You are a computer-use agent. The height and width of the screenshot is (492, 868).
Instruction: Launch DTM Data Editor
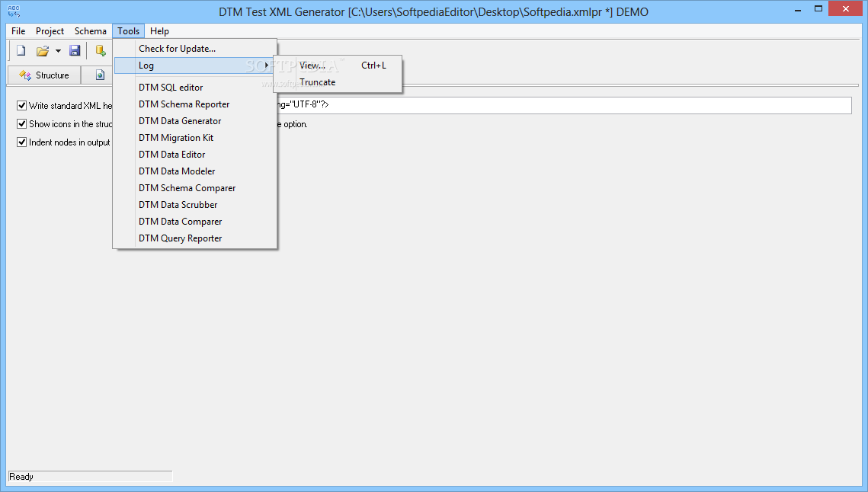coord(195,155)
